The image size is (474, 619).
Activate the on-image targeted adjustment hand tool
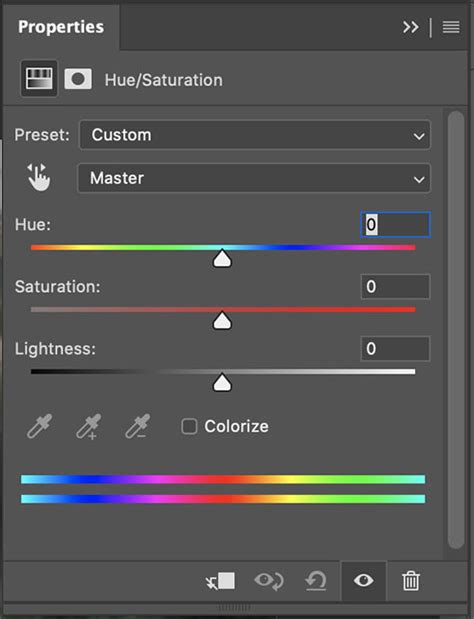click(39, 178)
